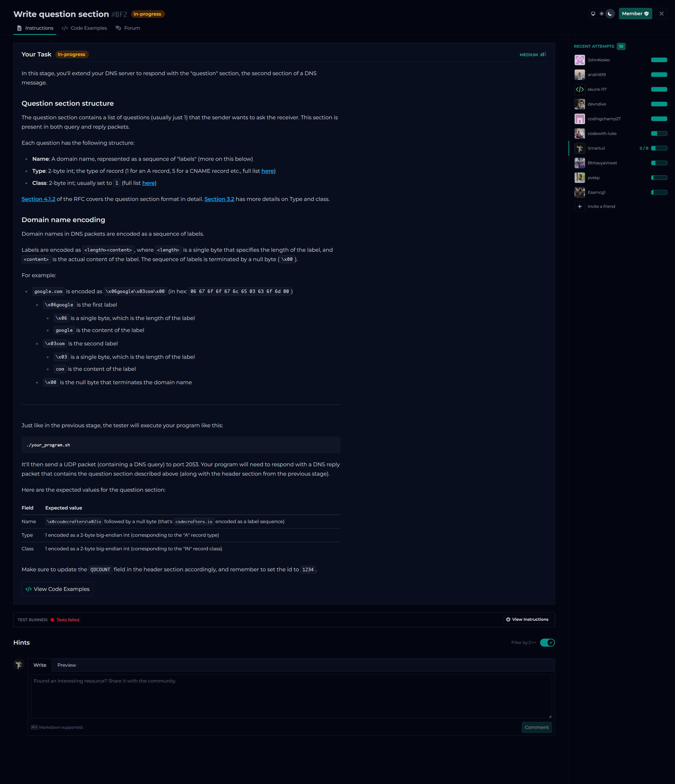Click the plus icon to invite a friend
This screenshot has height=784, width=675.
click(x=580, y=207)
